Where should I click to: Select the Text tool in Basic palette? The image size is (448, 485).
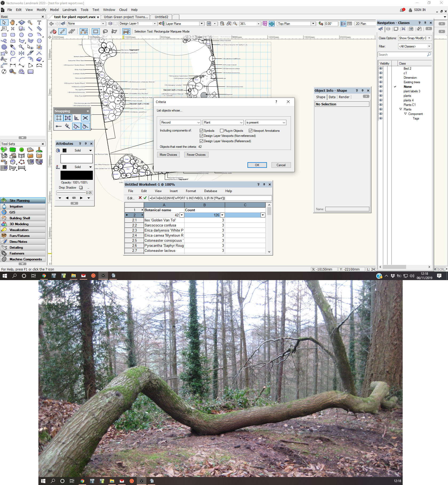pos(39,23)
